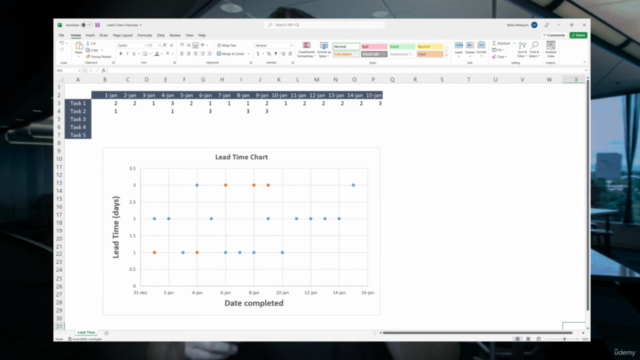
Task: Toggle Center horizontal alignment
Action: coord(189,54)
